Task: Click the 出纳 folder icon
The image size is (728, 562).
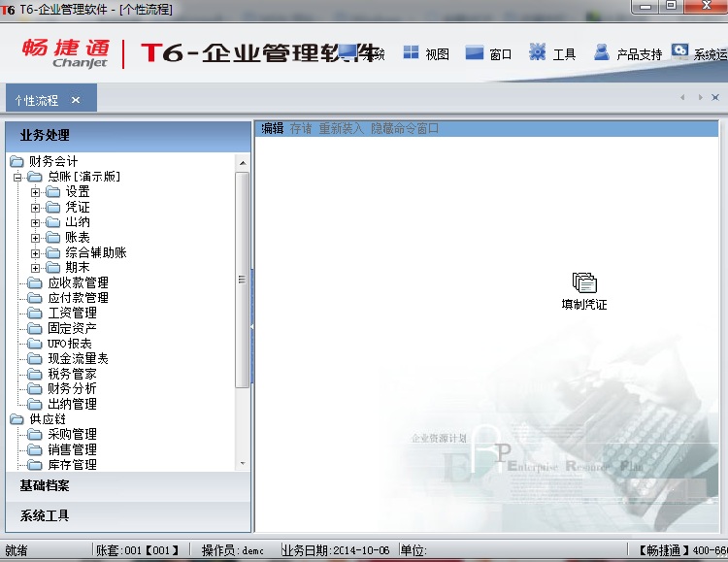Action: (x=53, y=222)
